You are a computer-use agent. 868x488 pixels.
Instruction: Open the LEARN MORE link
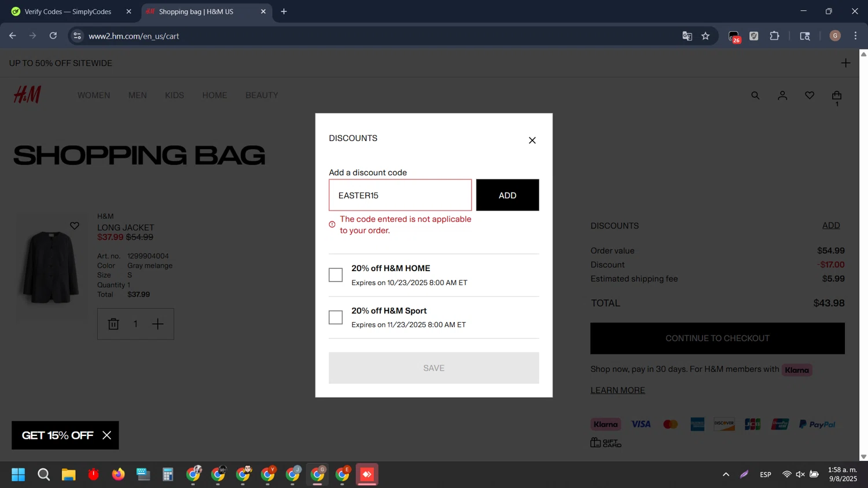click(617, 390)
